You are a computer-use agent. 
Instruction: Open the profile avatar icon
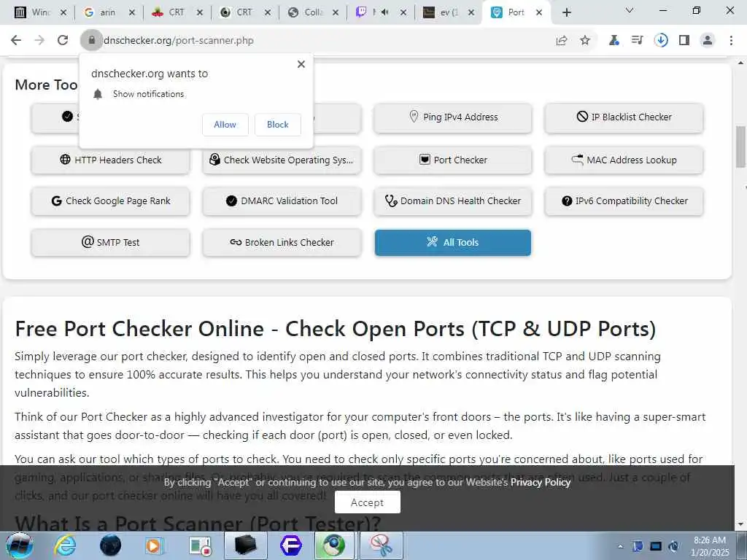pyautogui.click(x=708, y=41)
